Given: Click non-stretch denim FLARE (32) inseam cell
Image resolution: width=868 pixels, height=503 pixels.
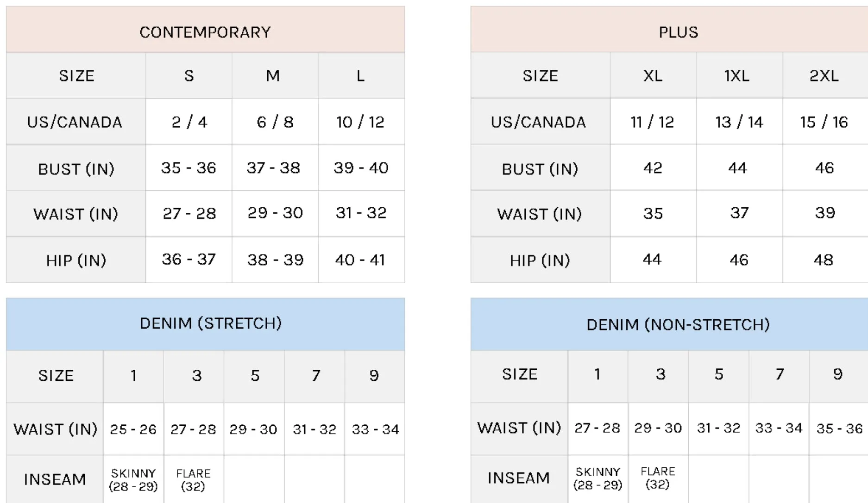Looking at the screenshot, I should (658, 478).
